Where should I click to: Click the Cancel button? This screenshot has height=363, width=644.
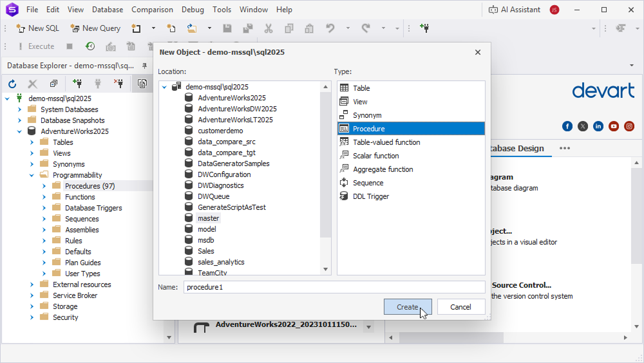point(461,307)
